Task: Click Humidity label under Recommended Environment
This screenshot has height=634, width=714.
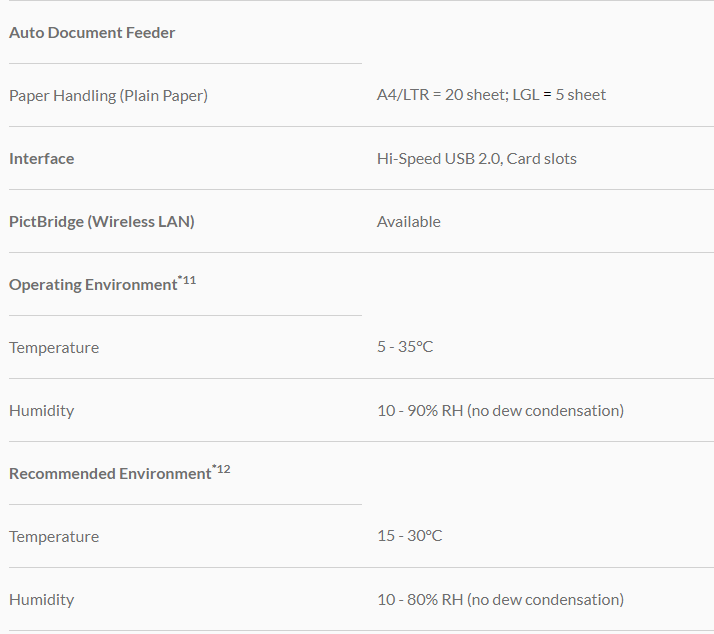Action: 42,600
